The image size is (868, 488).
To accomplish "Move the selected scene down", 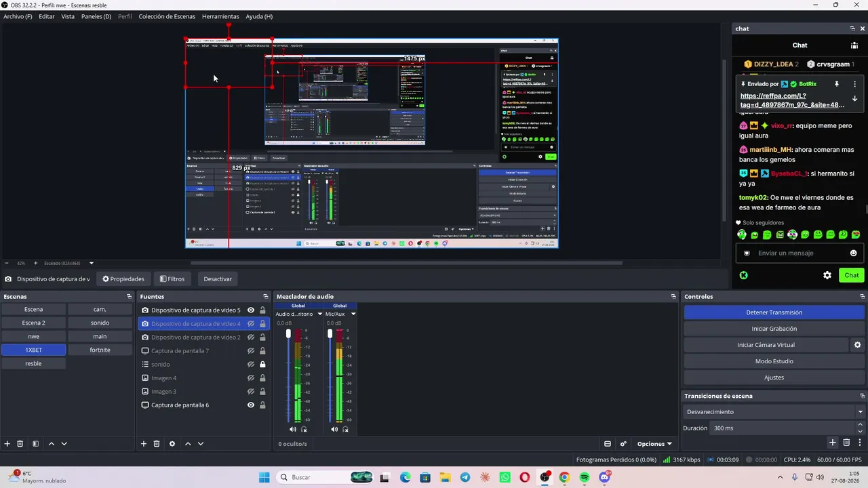I will point(64,443).
